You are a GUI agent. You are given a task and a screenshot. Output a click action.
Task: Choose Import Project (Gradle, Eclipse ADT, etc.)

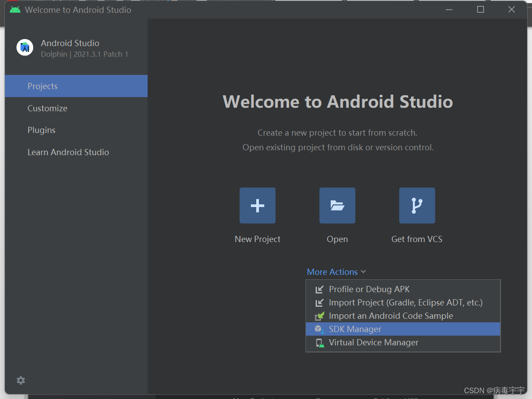[x=403, y=302]
